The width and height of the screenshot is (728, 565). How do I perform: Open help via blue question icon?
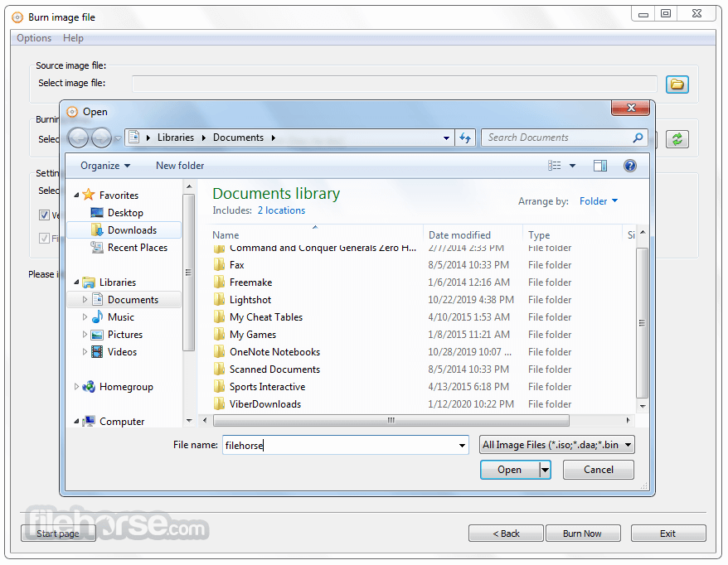point(629,166)
